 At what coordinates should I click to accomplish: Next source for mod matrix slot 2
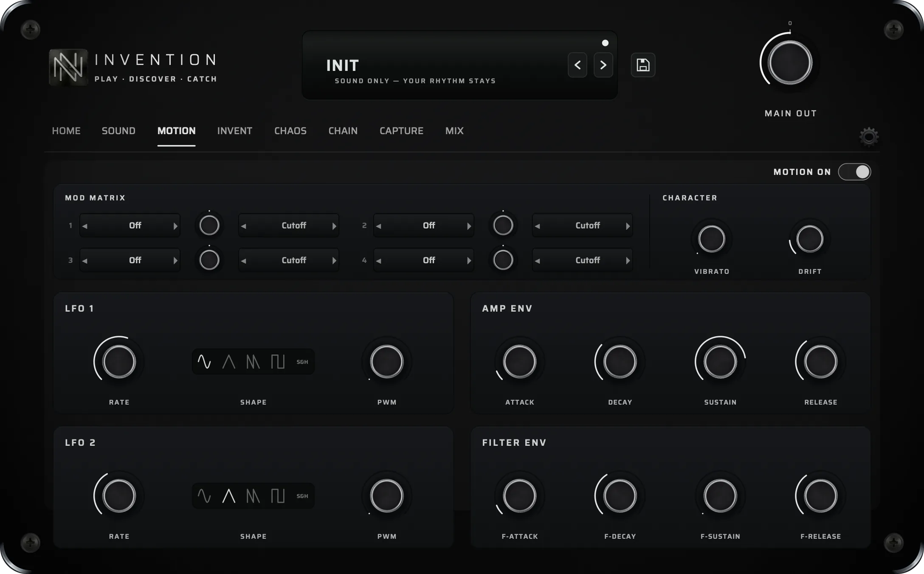[469, 226]
